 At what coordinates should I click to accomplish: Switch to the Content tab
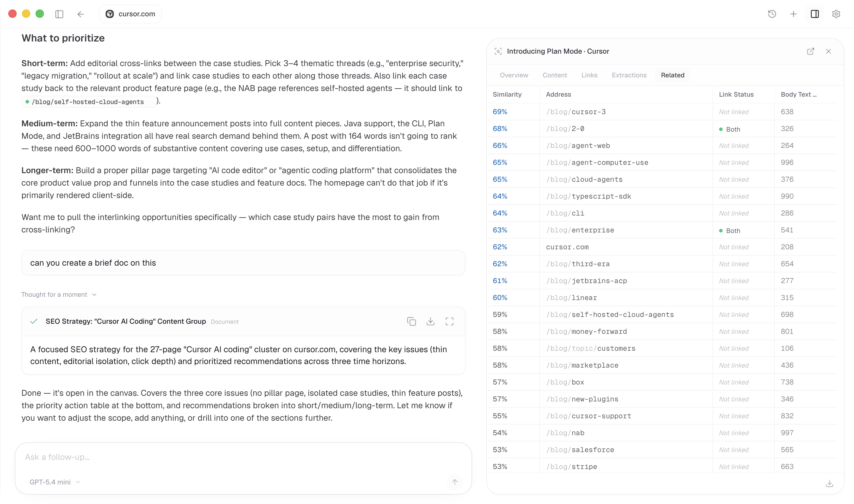555,75
